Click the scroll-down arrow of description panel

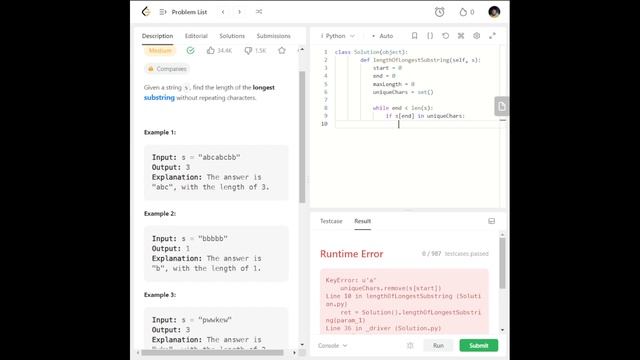pos(302,345)
